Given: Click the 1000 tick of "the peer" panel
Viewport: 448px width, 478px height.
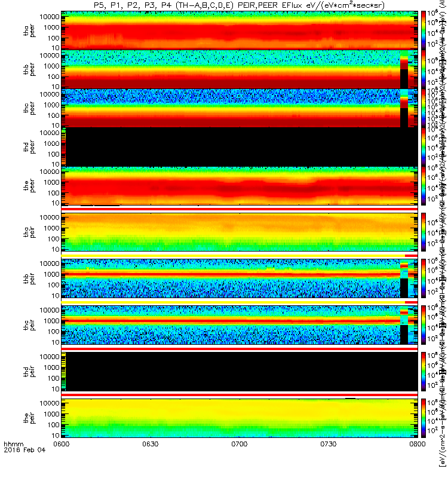Looking at the screenshot, I should click(x=51, y=182).
